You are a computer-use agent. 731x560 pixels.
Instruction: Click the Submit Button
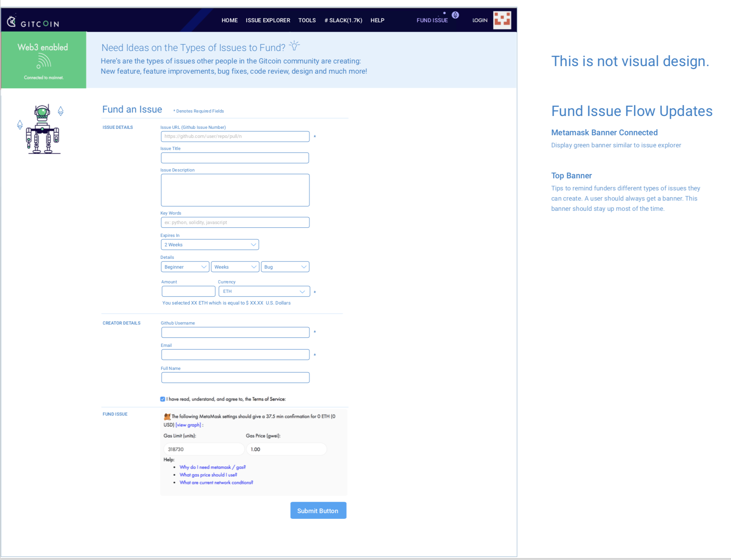[318, 510]
